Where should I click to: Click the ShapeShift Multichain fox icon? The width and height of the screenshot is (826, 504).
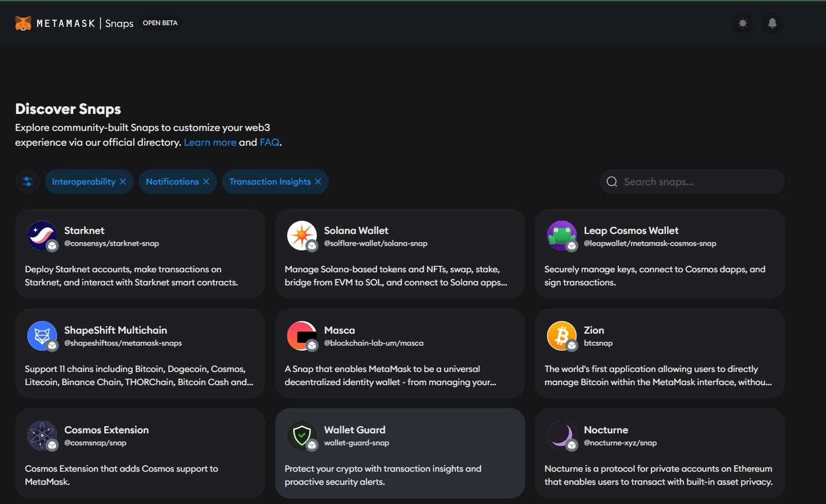coord(42,335)
